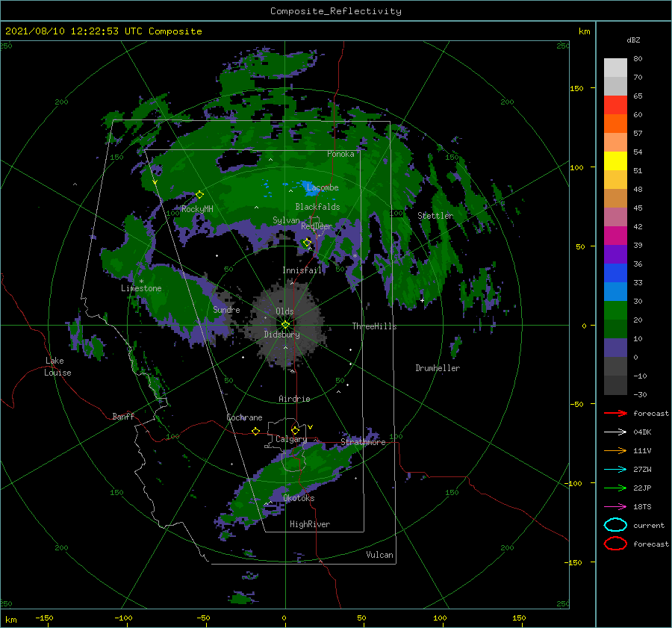Click the red 65-60 dBZ color swatch
Viewport: 672px width, 628px height.
click(615, 105)
